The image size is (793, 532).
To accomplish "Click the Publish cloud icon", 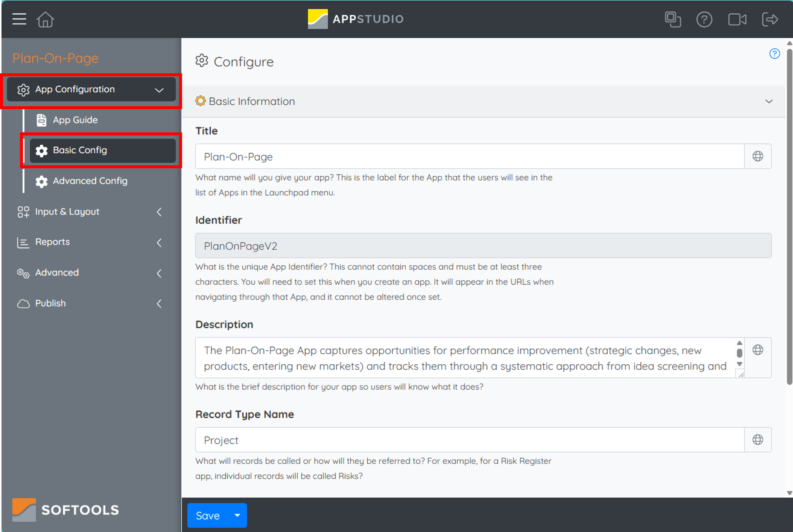I will coord(23,304).
